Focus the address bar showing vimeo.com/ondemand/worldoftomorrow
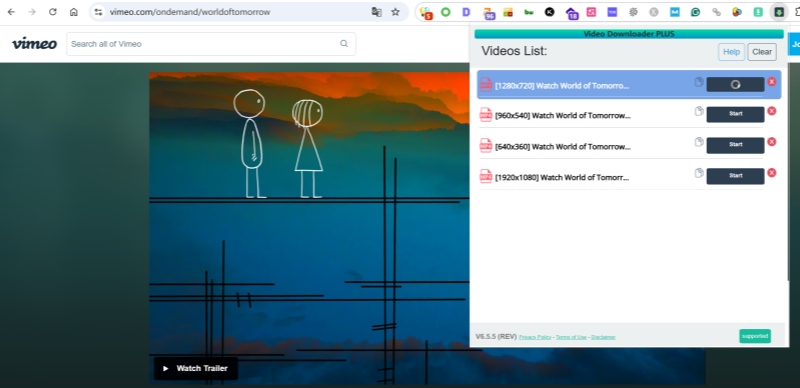The width and height of the screenshot is (800, 388). click(x=190, y=12)
